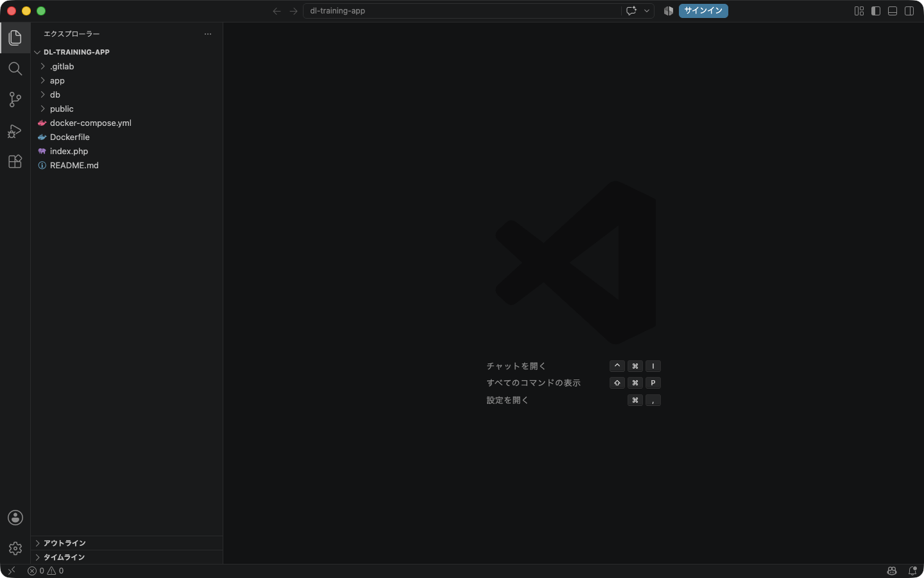Open the Manage gear menu
Image resolution: width=924 pixels, height=578 pixels.
click(15, 548)
